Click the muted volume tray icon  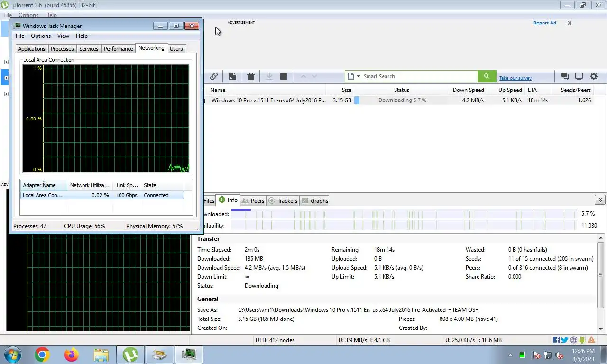click(559, 355)
